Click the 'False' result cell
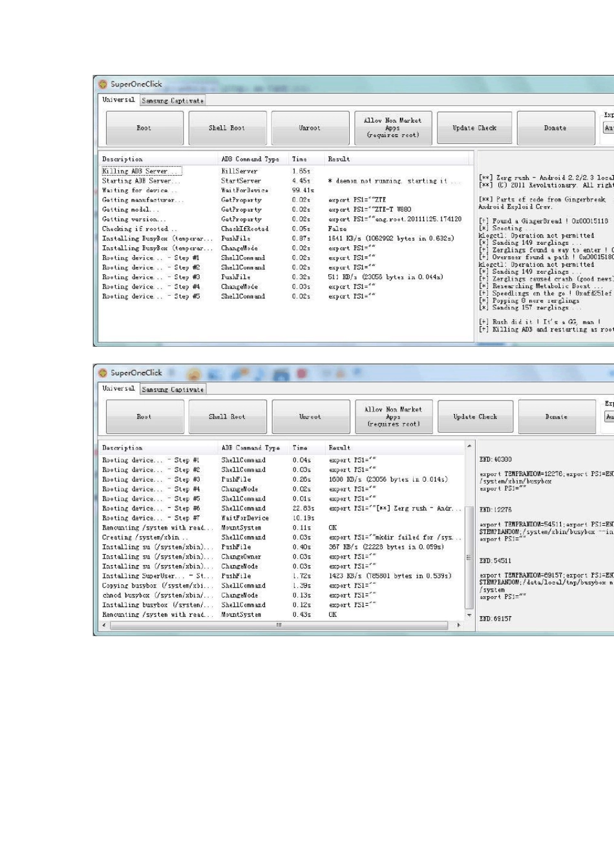Viewport: 614px width, 868px height. [x=337, y=229]
